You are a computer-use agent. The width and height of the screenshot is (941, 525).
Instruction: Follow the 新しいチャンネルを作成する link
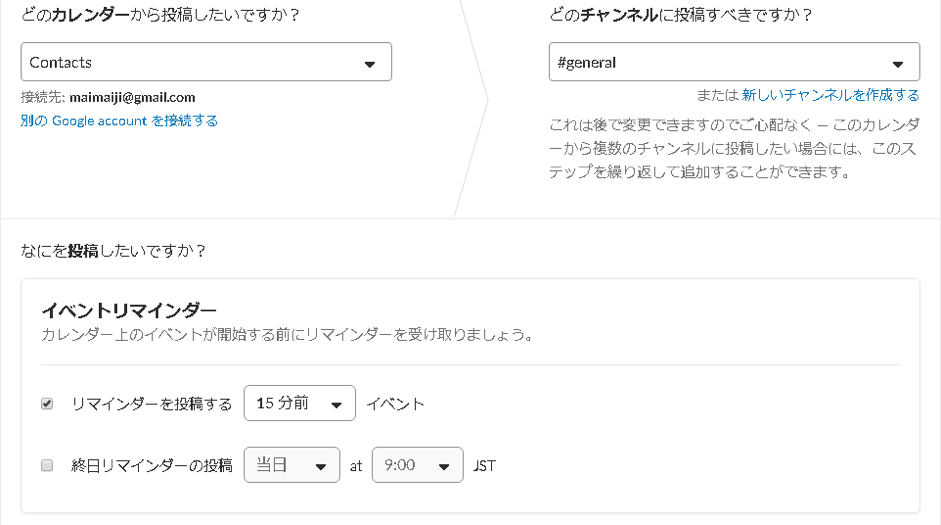(830, 95)
